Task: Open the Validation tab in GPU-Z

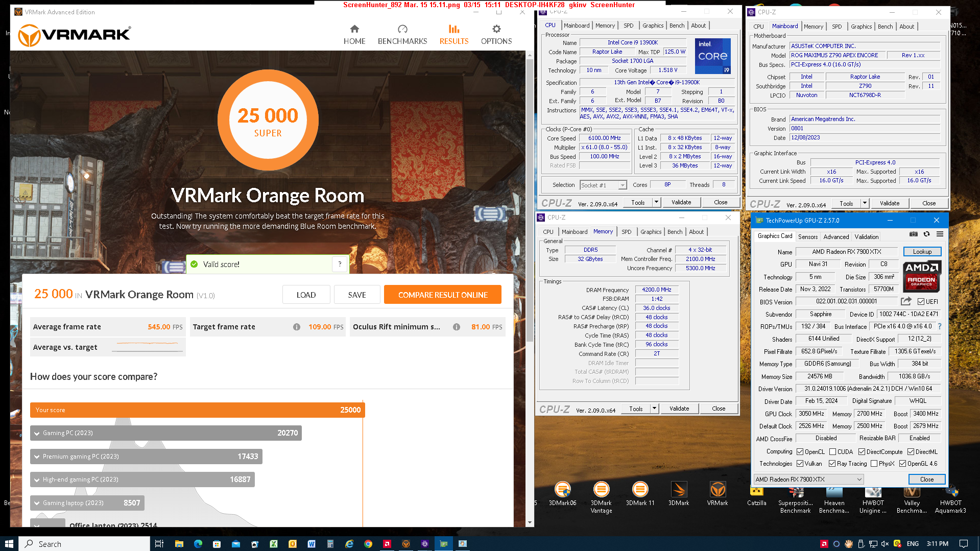Action: [x=867, y=237]
